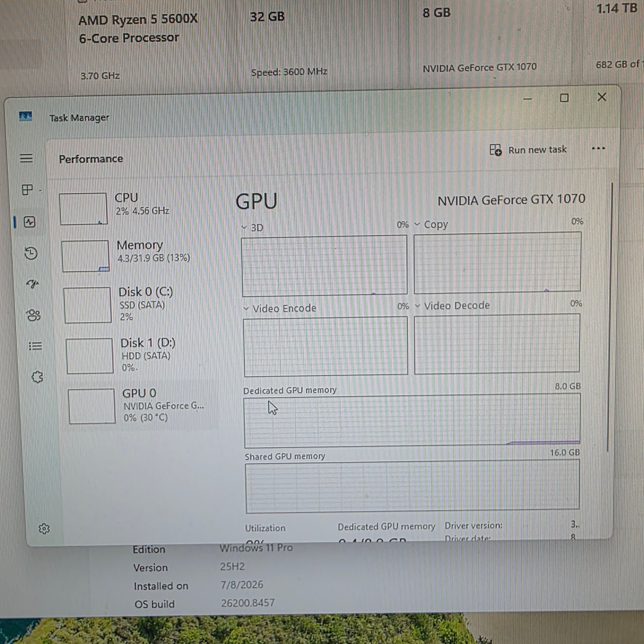Click the "16.0 GB" shared memory maximum
The width and height of the screenshot is (644, 644).
pyautogui.click(x=565, y=452)
